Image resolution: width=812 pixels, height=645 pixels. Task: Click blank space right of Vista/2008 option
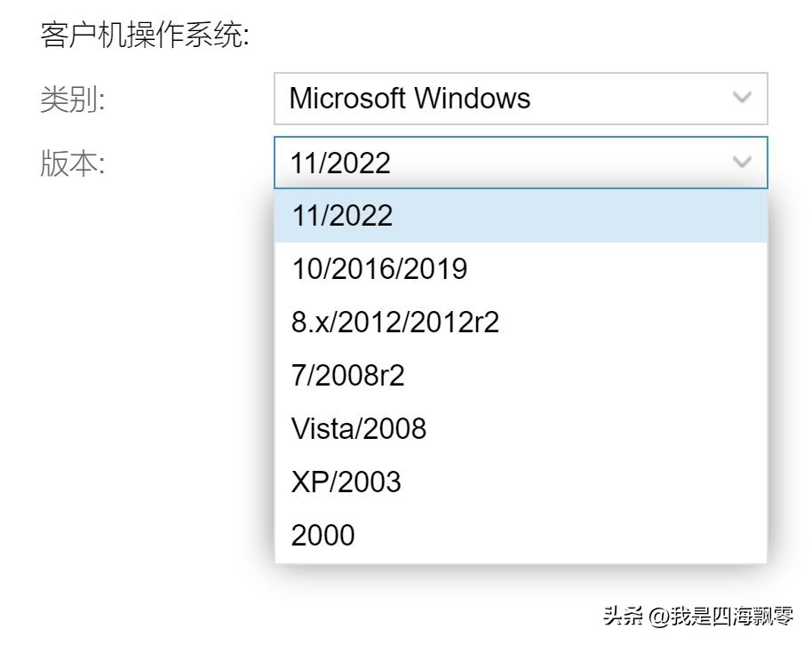604,429
